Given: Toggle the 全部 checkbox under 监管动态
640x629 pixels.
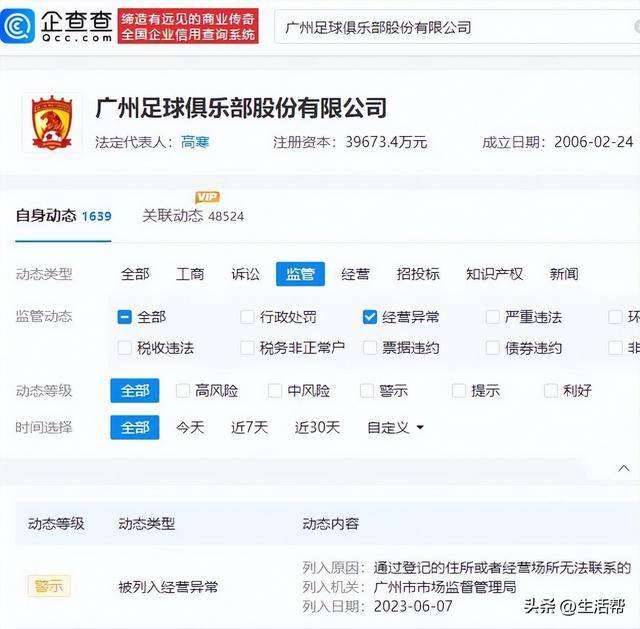Looking at the screenshot, I should point(124,317).
